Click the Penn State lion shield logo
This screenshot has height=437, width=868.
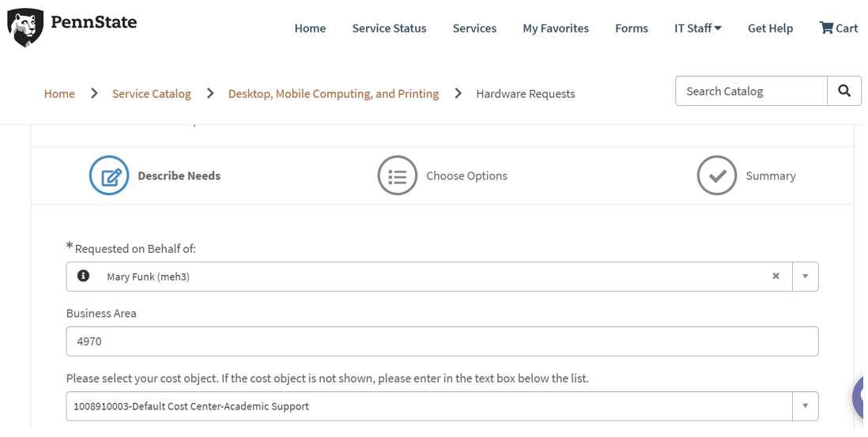(25, 28)
